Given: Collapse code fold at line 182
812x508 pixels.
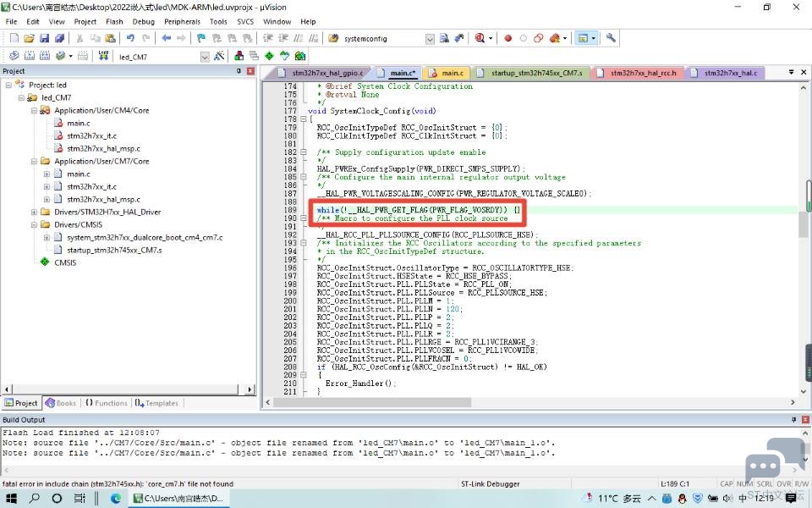Looking at the screenshot, I should (x=304, y=152).
